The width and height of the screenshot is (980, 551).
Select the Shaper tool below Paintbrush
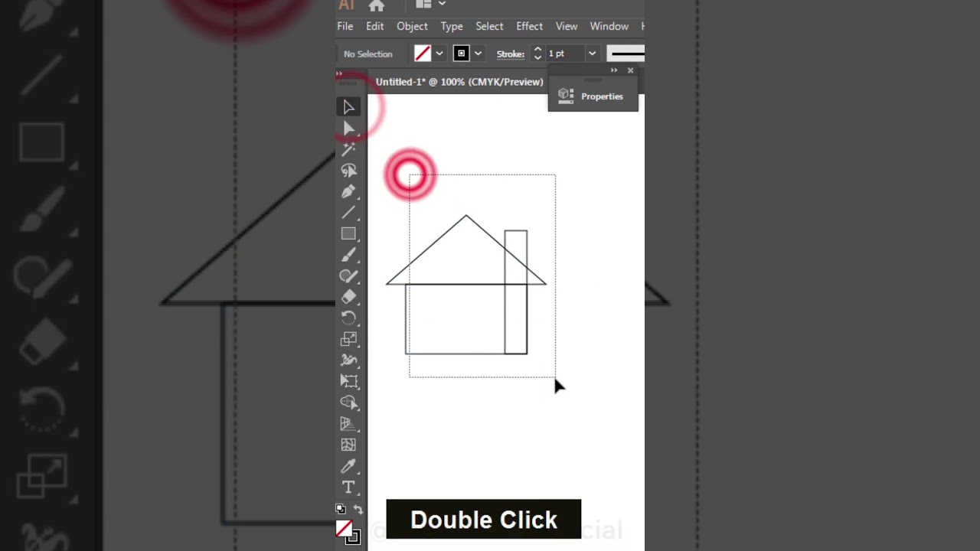coord(348,275)
